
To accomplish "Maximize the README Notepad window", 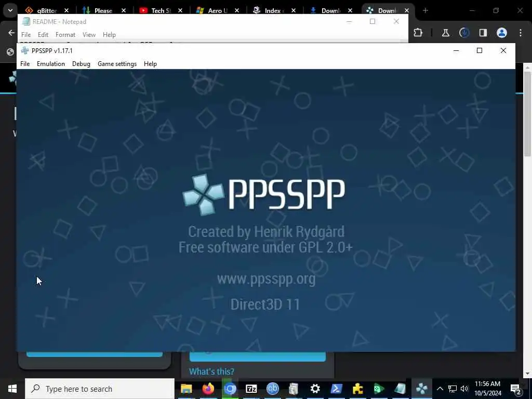I will click(x=373, y=21).
